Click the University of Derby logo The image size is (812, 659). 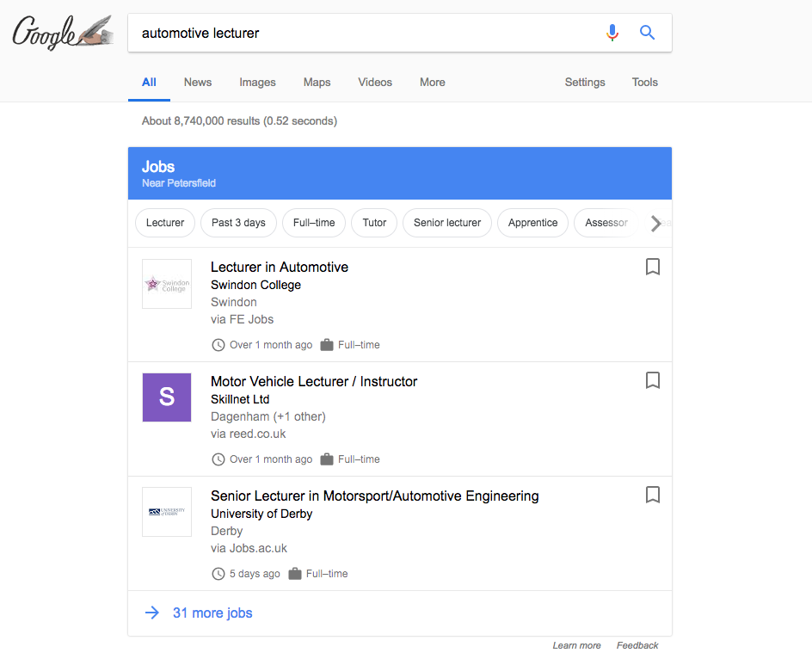point(167,512)
